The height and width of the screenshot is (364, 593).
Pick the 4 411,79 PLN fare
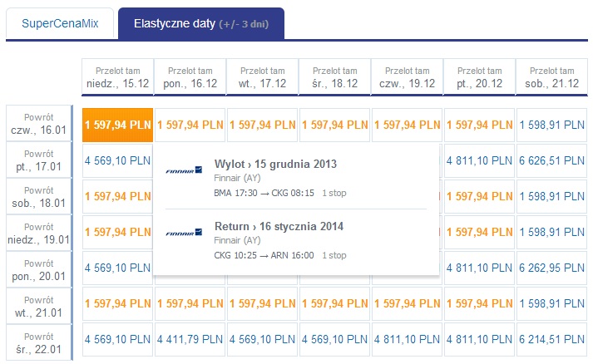[x=190, y=339]
